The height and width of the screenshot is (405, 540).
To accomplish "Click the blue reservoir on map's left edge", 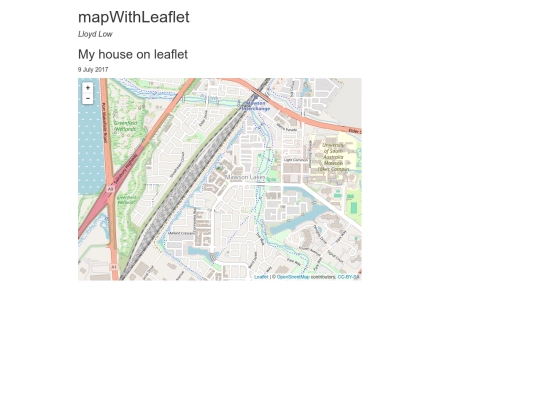I will (90, 138).
